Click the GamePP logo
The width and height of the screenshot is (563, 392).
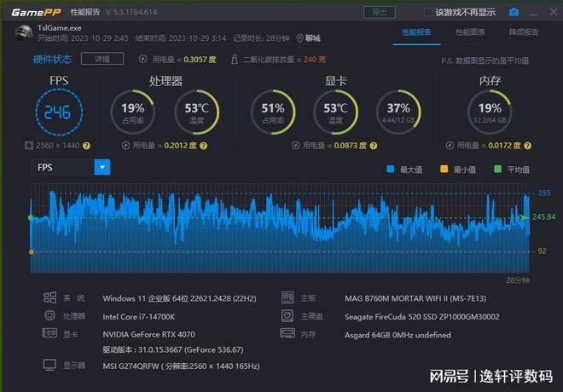point(36,13)
